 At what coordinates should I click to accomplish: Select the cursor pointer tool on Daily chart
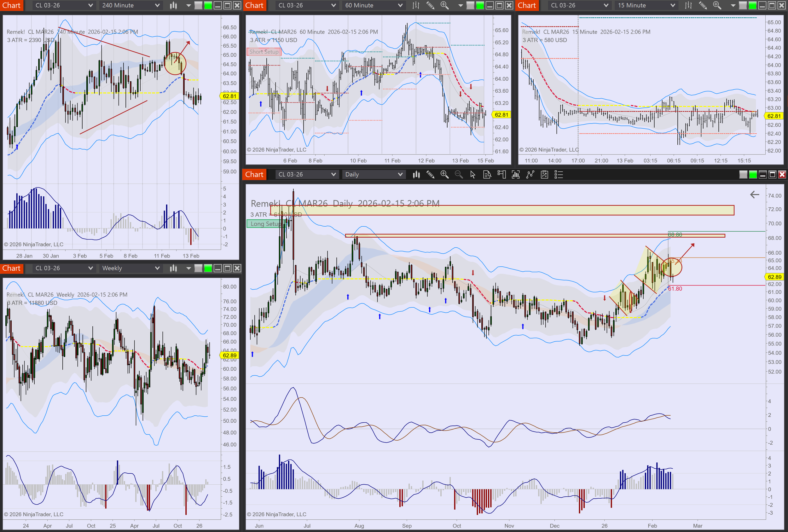[x=473, y=175]
